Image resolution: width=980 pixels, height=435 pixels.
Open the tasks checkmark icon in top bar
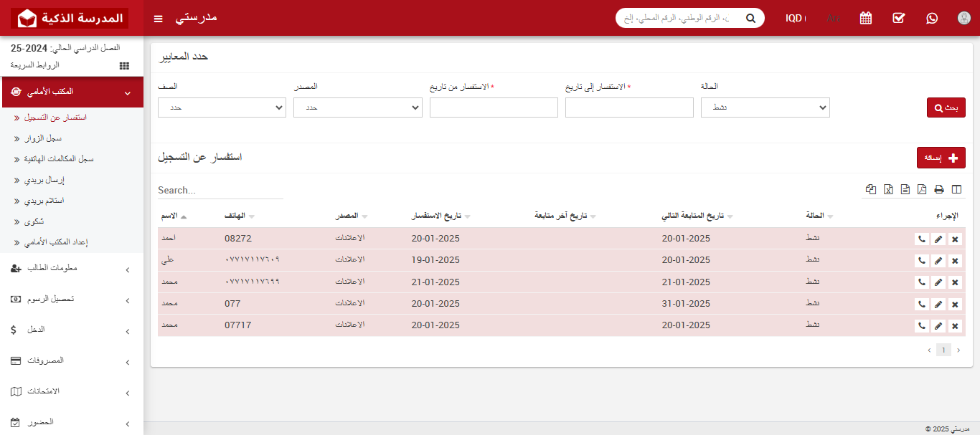click(898, 18)
